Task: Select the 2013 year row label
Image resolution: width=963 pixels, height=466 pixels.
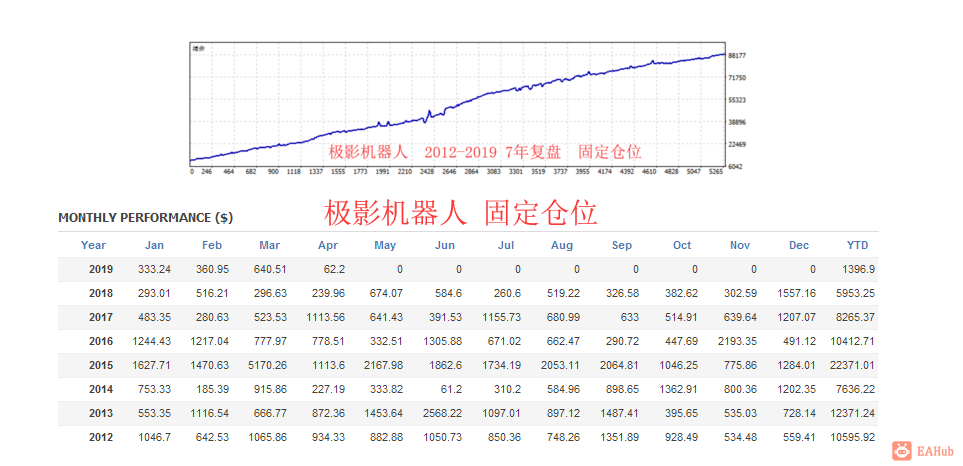Action: (x=101, y=413)
